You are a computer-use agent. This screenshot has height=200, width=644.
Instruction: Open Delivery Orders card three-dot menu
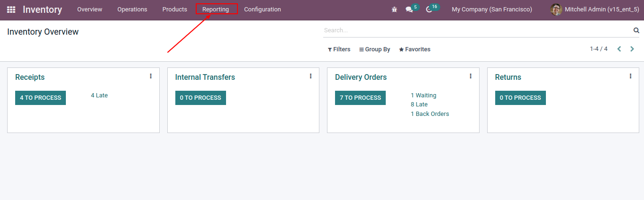click(x=471, y=76)
